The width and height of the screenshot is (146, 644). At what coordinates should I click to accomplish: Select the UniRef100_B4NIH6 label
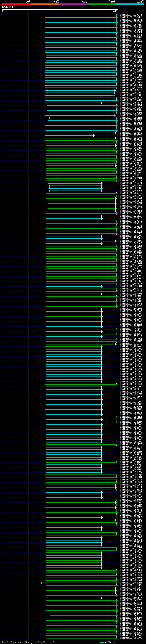point(131,271)
